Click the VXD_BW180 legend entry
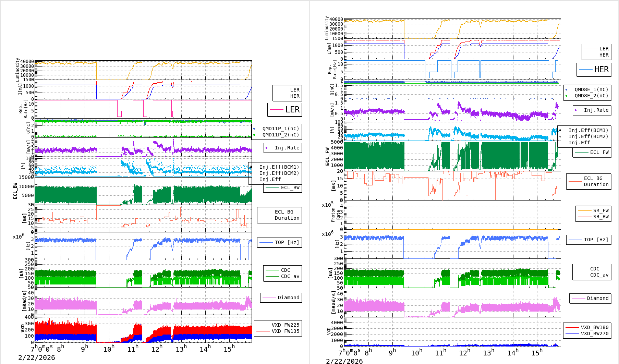This screenshot has width=619, height=364. click(x=594, y=327)
